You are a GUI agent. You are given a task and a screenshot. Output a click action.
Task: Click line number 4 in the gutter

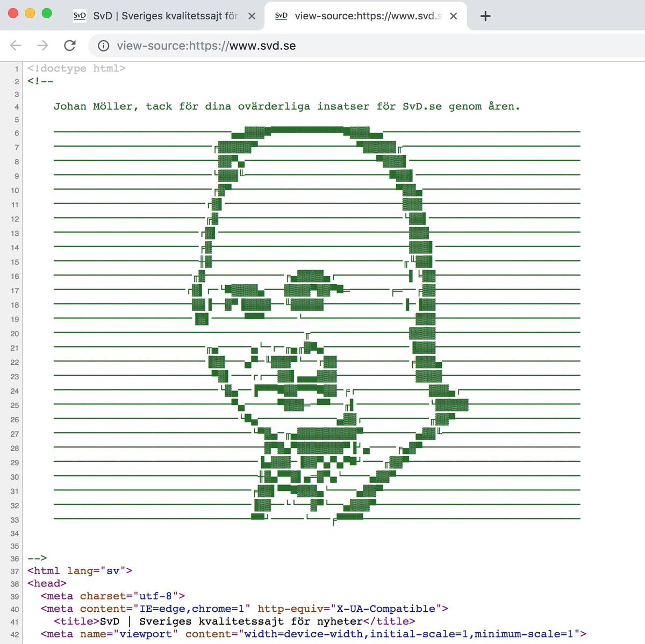(x=17, y=107)
